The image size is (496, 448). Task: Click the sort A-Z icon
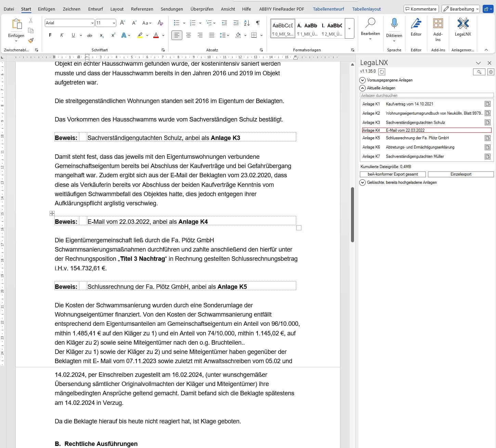pyautogui.click(x=247, y=23)
